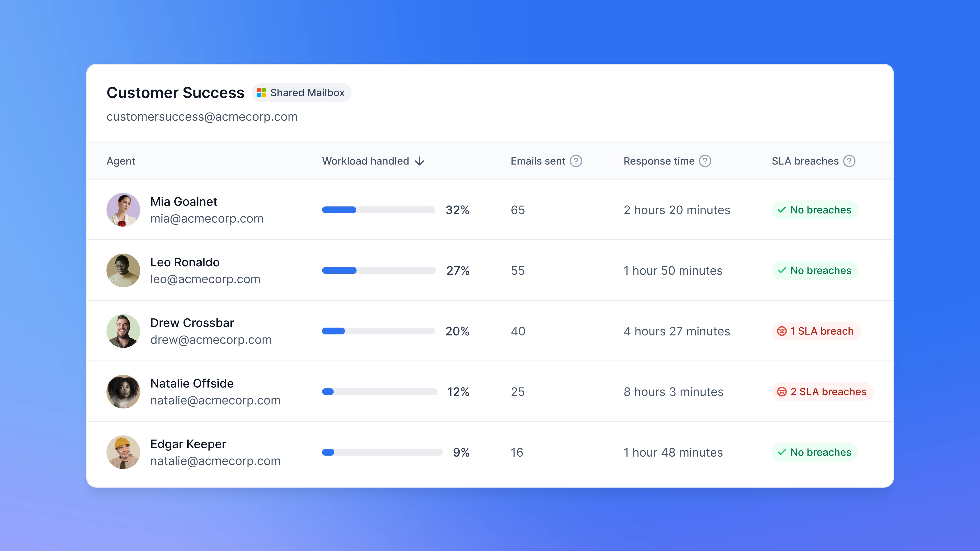Click checkmark icon in Mia's No breaches badge
The width and height of the screenshot is (980, 551).
[x=781, y=210]
